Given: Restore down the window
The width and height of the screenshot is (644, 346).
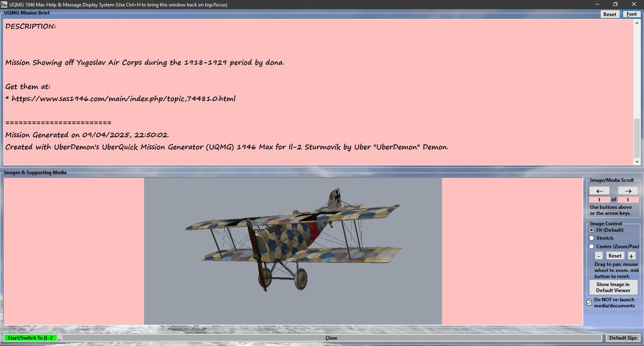Looking at the screenshot, I should click(x=615, y=4).
